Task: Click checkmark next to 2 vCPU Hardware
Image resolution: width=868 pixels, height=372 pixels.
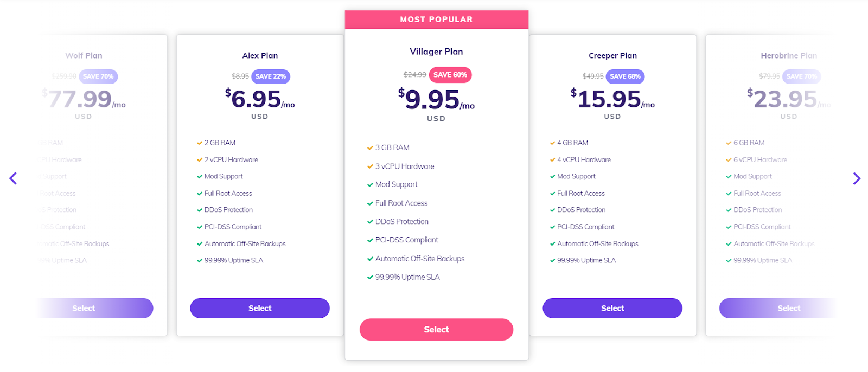Action: (x=200, y=160)
